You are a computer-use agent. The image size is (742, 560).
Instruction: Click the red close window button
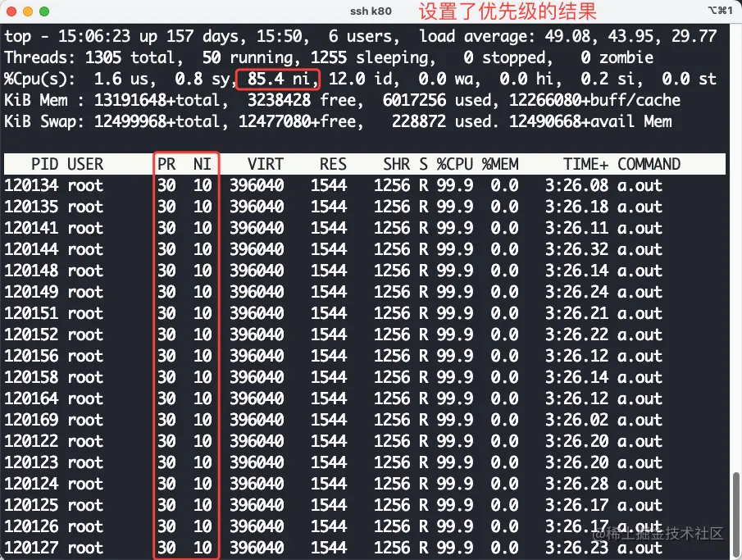click(11, 11)
